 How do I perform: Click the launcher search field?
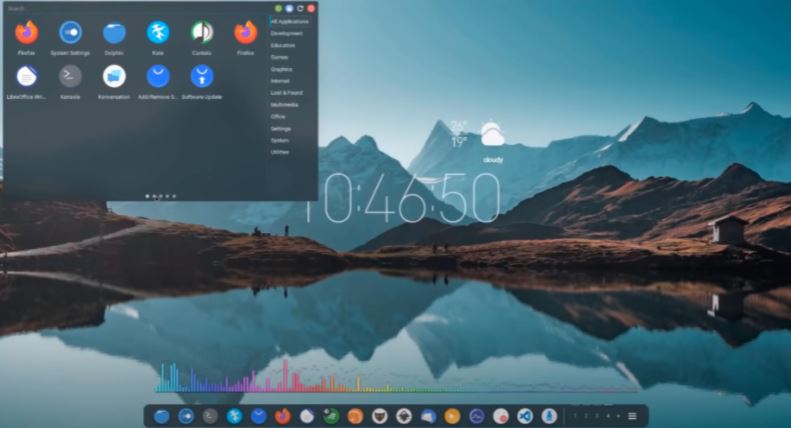[x=130, y=8]
